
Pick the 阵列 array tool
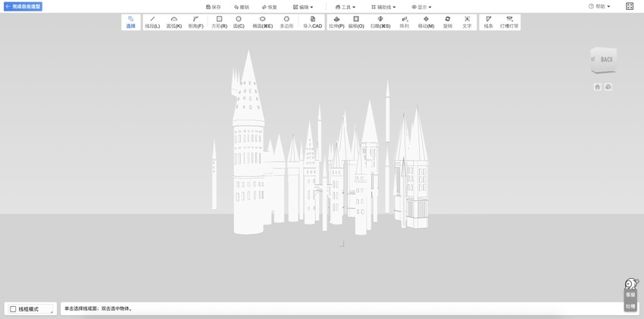404,22
